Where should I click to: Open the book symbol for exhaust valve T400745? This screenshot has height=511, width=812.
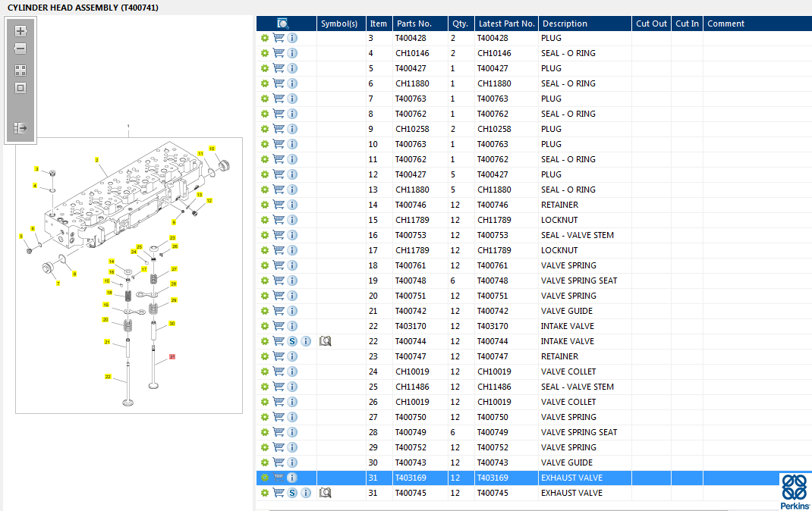[x=326, y=493]
